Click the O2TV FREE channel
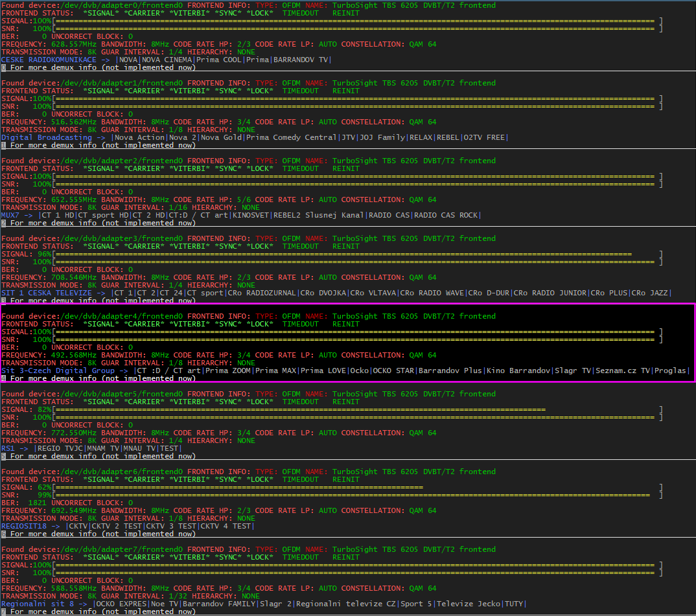The width and height of the screenshot is (696, 616). click(484, 137)
